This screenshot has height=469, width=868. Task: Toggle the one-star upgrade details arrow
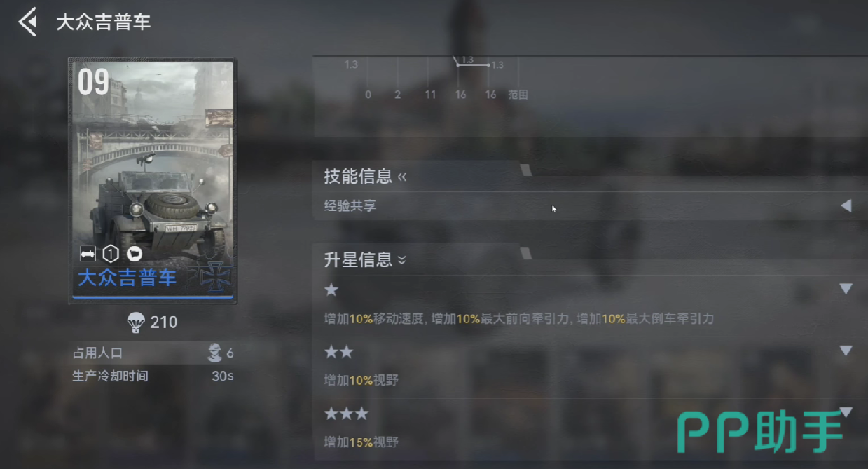click(x=846, y=289)
